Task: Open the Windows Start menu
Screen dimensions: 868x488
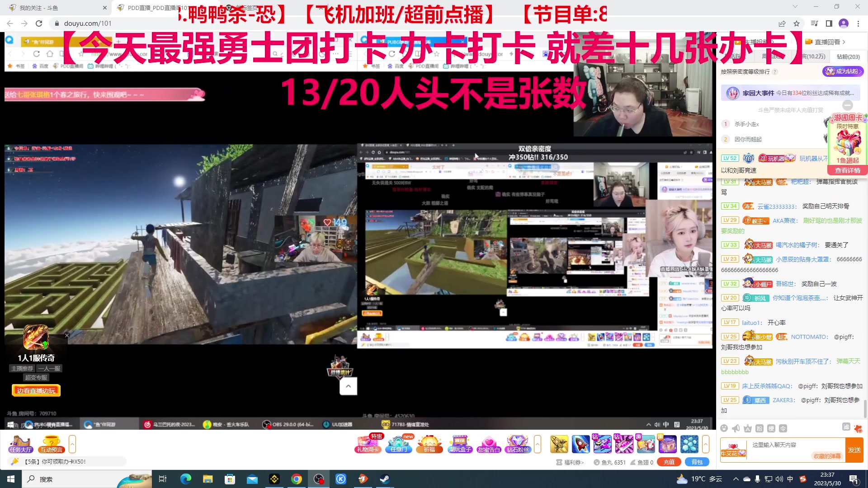Action: [11, 479]
